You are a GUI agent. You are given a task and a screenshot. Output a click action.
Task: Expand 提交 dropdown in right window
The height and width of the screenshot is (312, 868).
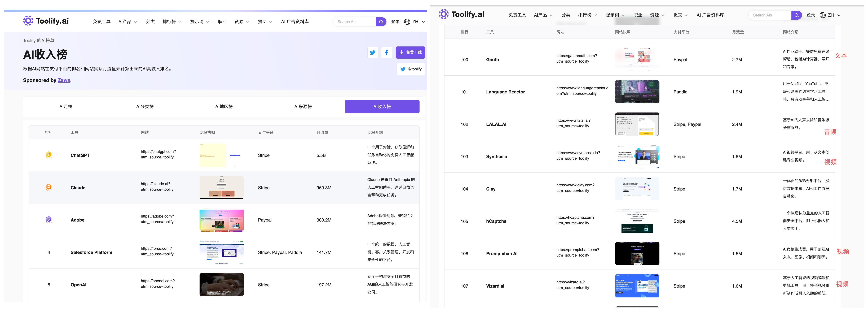(680, 15)
